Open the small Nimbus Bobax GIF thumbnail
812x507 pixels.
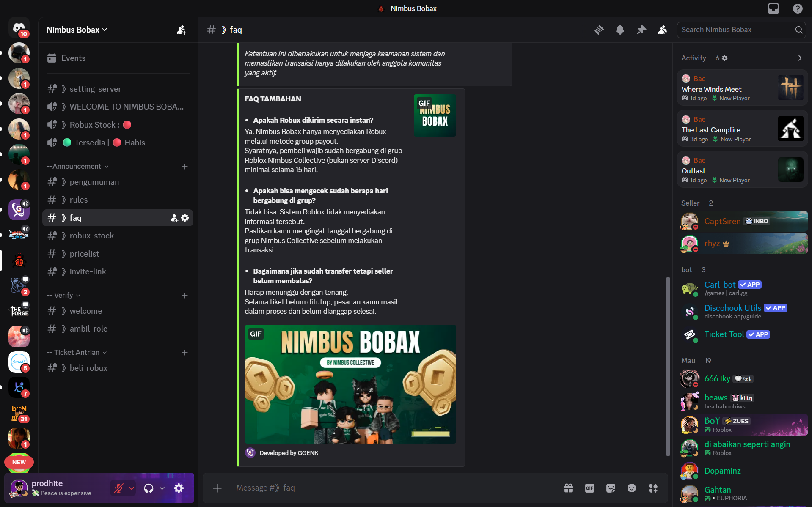pyautogui.click(x=435, y=115)
